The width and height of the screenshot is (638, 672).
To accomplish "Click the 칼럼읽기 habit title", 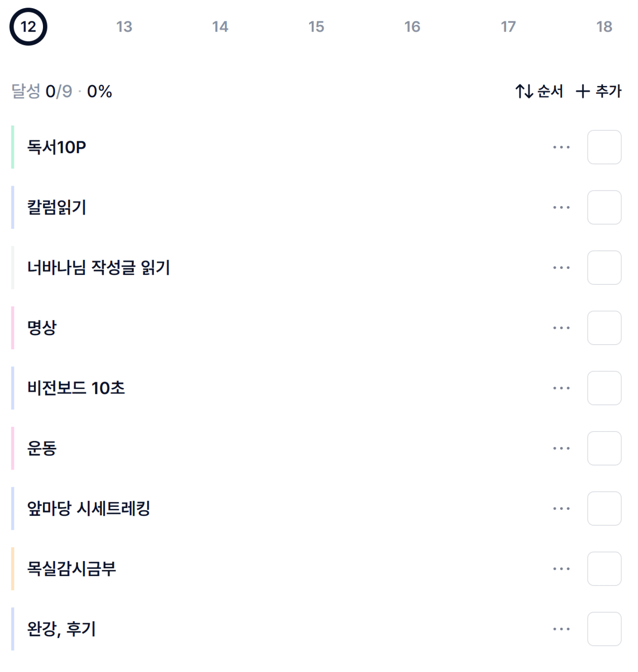I will click(x=57, y=207).
